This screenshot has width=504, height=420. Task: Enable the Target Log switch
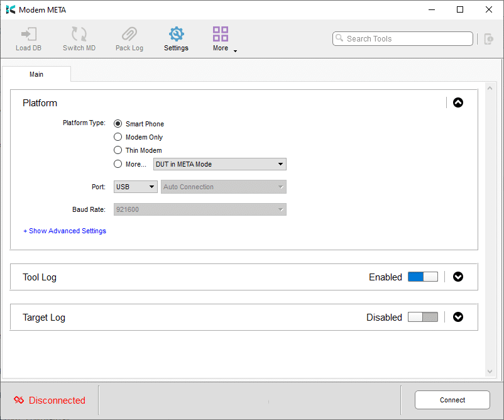(423, 317)
